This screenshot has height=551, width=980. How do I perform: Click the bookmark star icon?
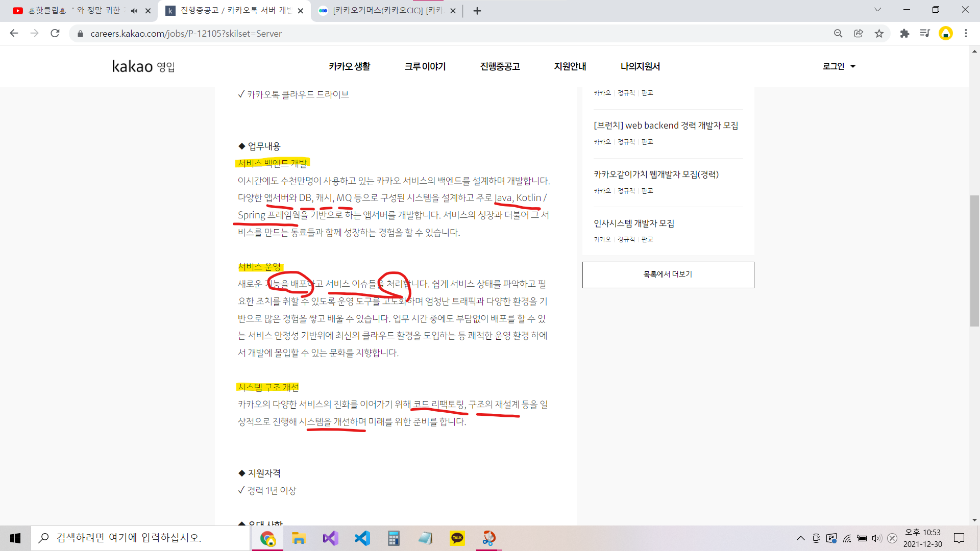879,34
